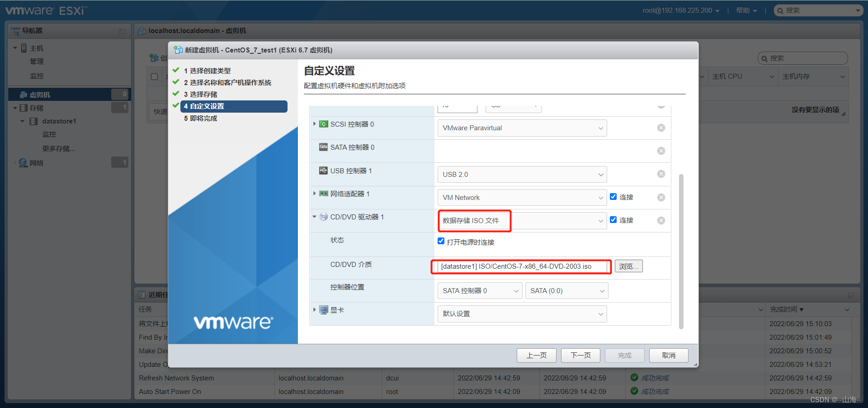The image size is (868, 408).
Task: Go to wizard step 5 即将完成
Action: click(x=200, y=119)
